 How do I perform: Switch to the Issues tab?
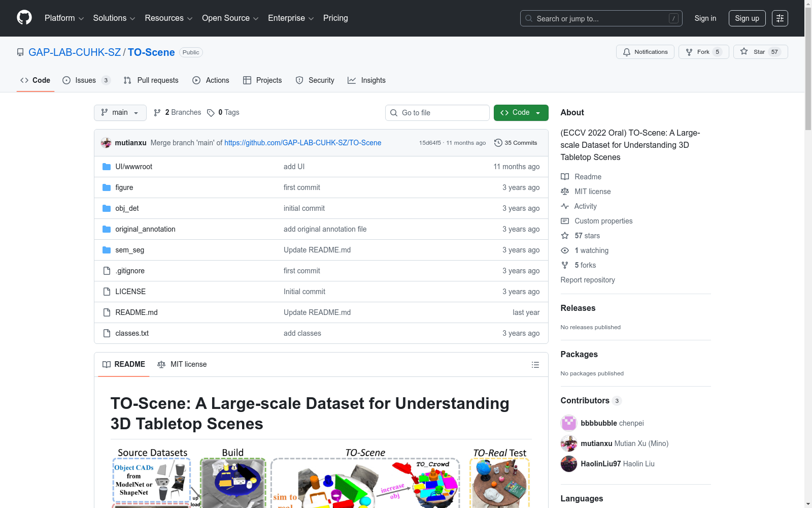[86, 80]
